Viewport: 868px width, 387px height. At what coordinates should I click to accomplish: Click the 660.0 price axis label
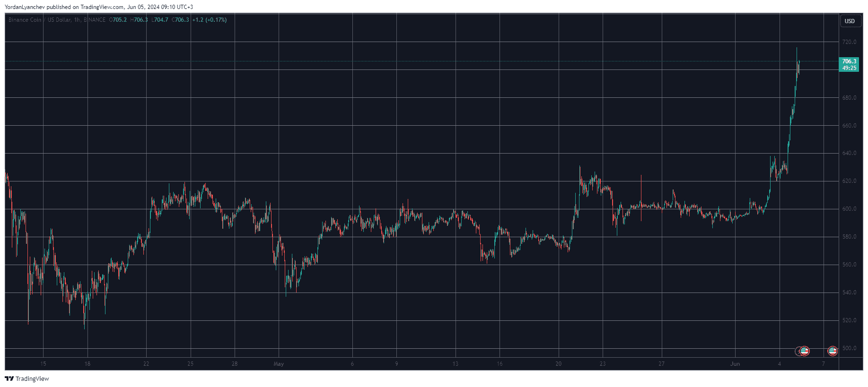click(x=849, y=126)
